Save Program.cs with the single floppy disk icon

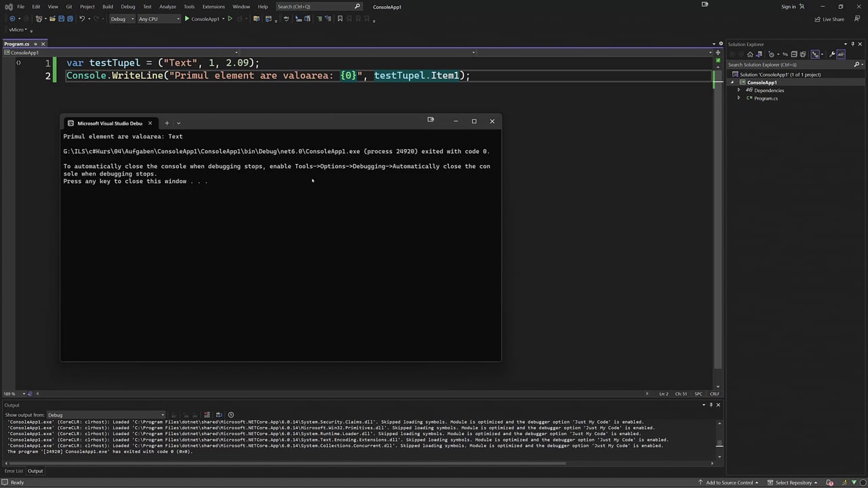[61, 19]
